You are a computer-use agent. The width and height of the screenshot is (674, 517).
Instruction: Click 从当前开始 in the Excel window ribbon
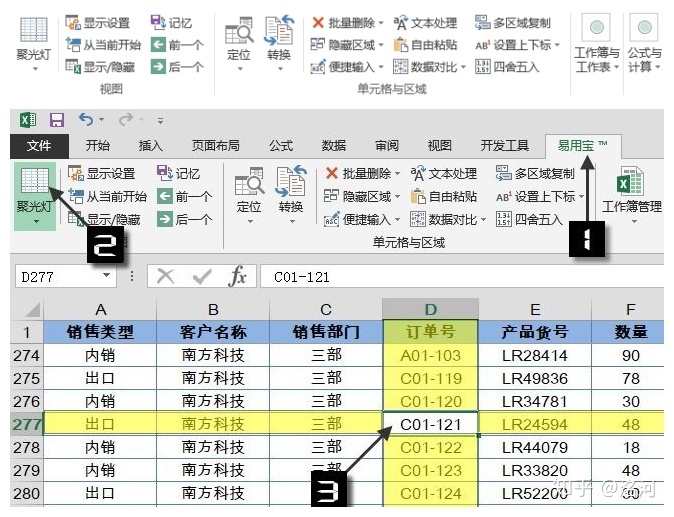coord(107,197)
